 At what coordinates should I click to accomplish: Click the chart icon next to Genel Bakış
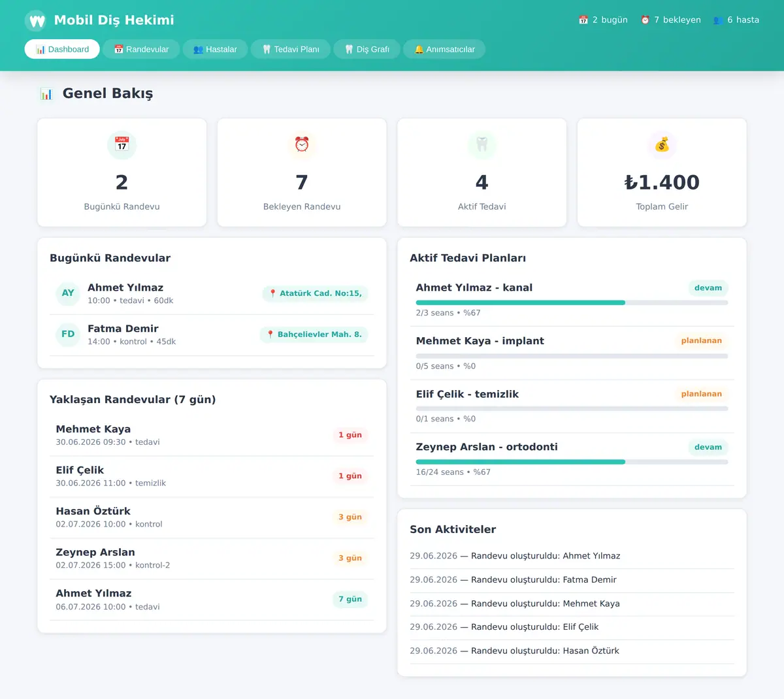46,94
